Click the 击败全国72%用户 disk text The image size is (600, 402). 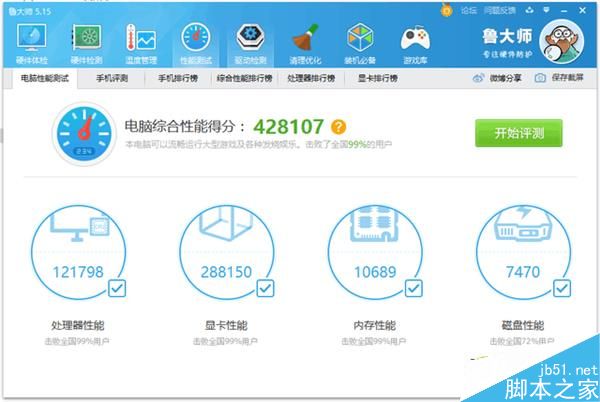[522, 341]
